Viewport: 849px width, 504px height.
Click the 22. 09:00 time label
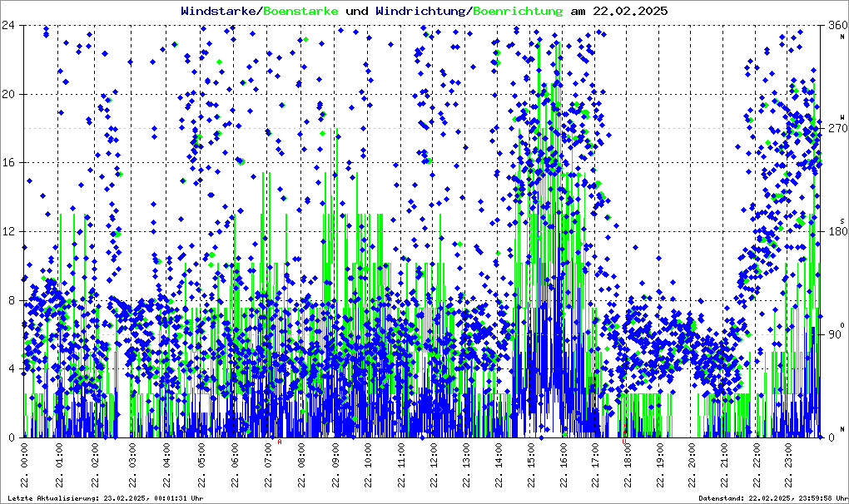(335, 465)
